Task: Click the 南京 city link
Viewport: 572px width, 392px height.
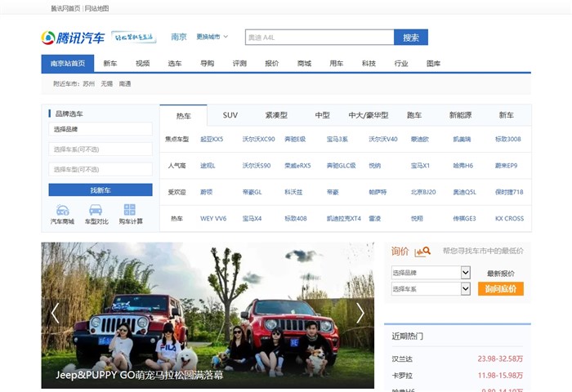Action: tap(179, 37)
